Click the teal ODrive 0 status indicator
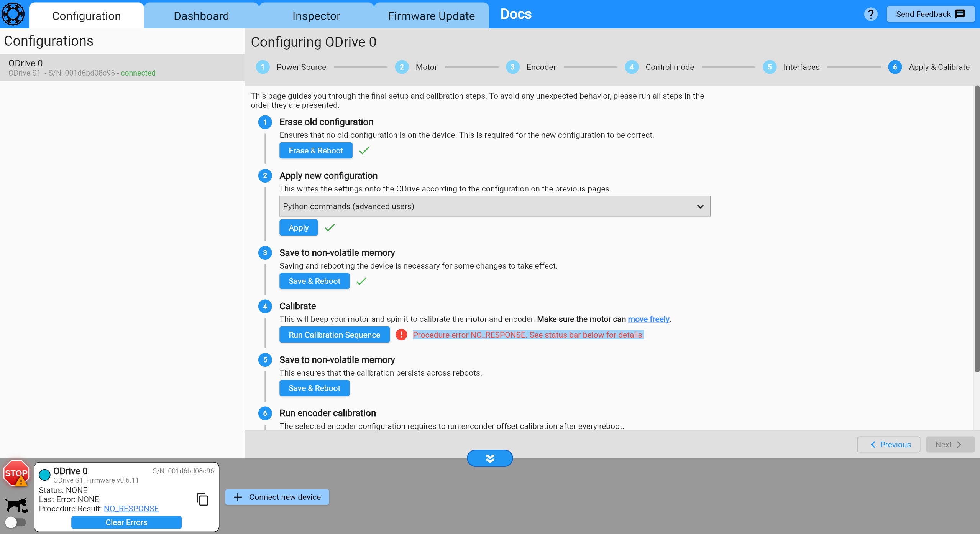The image size is (980, 534). coord(45,475)
